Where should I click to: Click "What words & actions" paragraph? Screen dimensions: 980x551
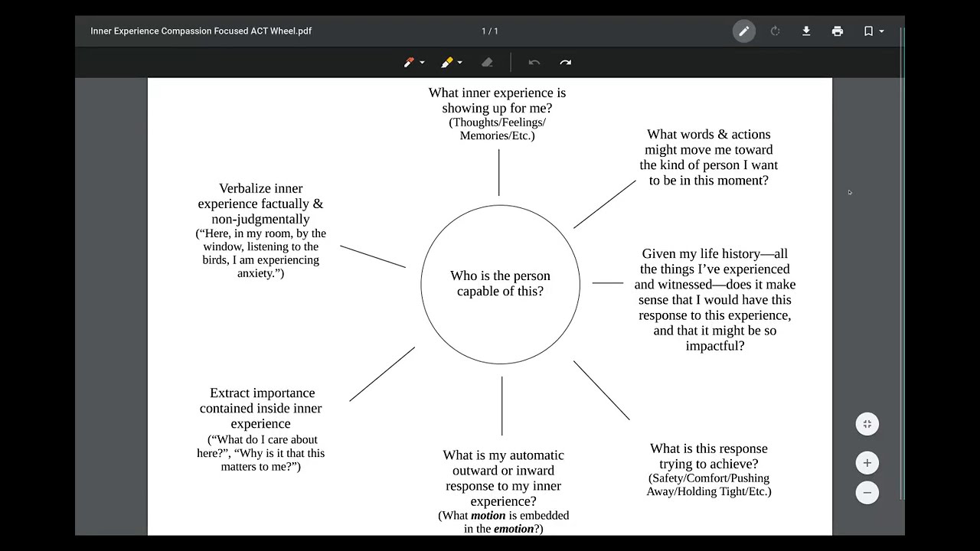click(x=709, y=158)
